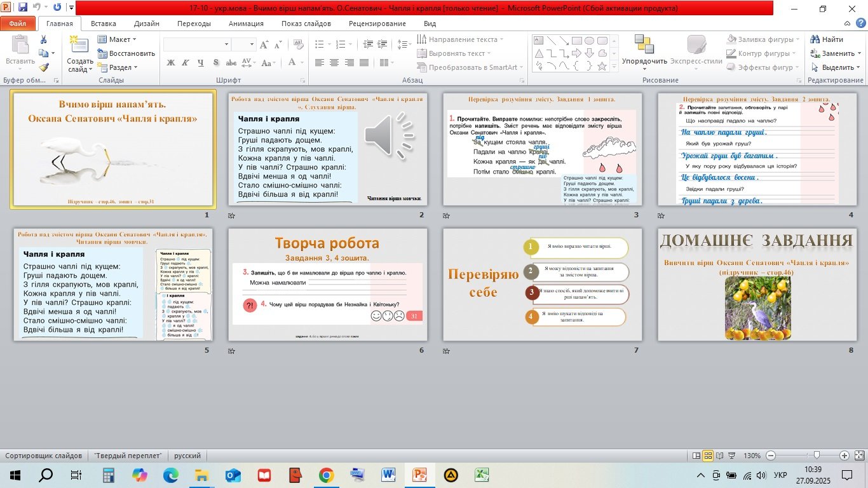This screenshot has height=488, width=868.
Task: Click the Cut scissors icon
Action: (x=44, y=39)
